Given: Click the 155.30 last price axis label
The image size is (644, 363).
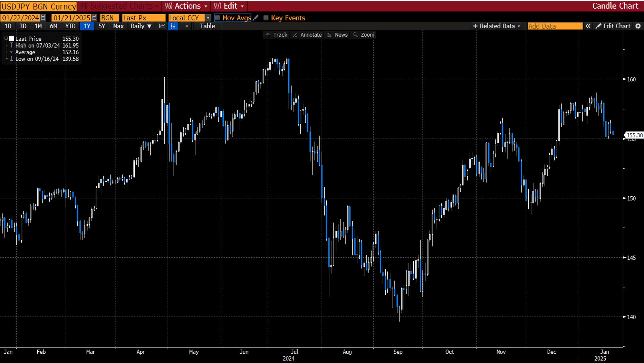Looking at the screenshot, I should (x=634, y=135).
